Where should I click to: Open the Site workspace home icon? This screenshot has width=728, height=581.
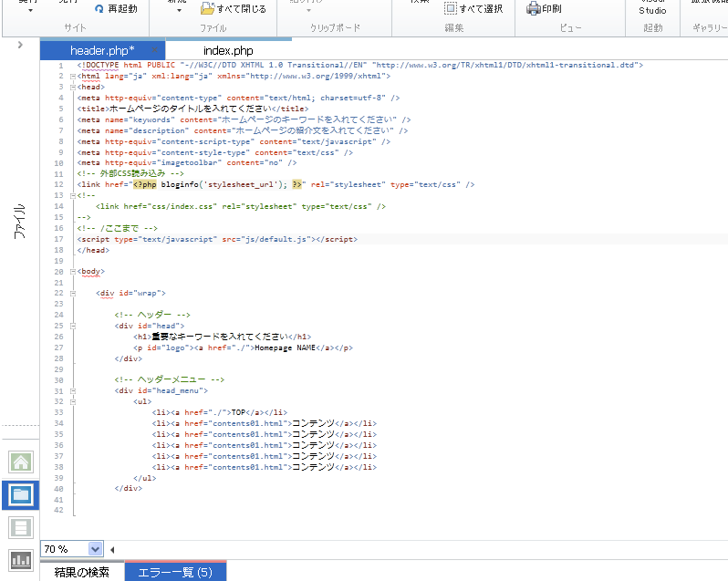point(20,462)
